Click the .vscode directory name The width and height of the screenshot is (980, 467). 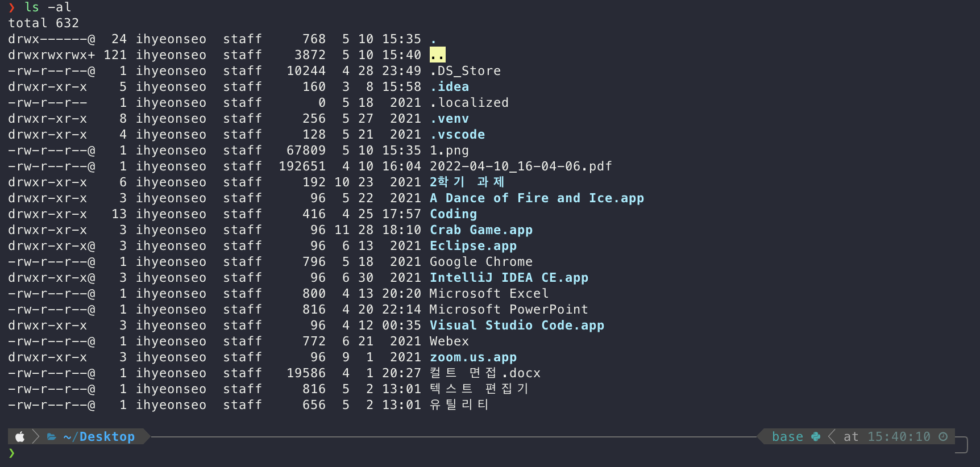[458, 135]
